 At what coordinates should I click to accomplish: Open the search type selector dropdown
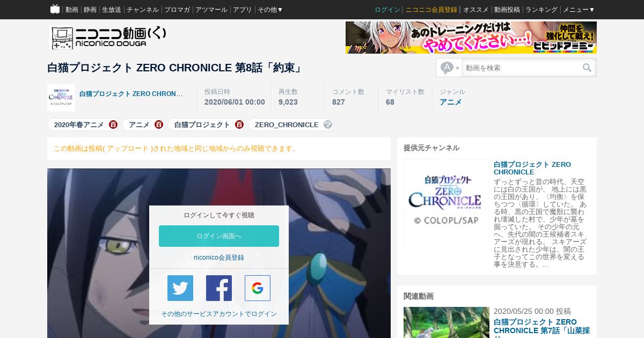click(450, 68)
